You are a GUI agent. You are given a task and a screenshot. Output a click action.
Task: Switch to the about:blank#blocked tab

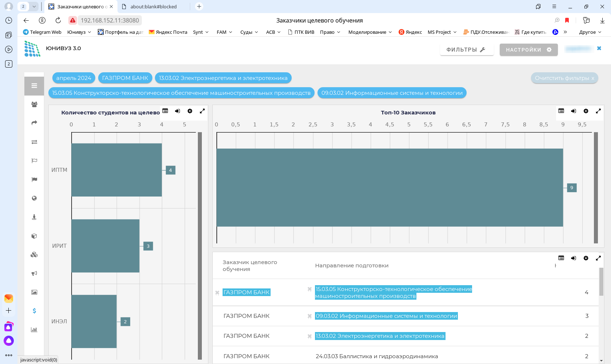[153, 7]
